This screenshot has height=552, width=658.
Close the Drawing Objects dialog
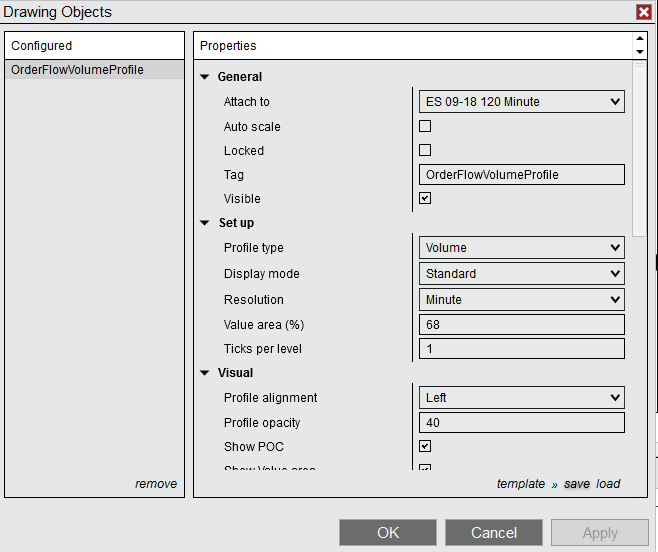click(643, 12)
